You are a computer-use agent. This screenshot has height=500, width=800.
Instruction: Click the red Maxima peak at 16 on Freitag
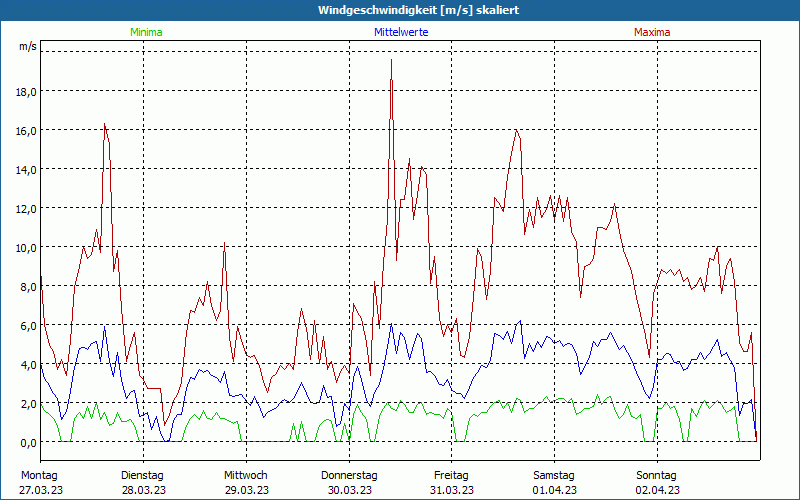click(x=516, y=130)
